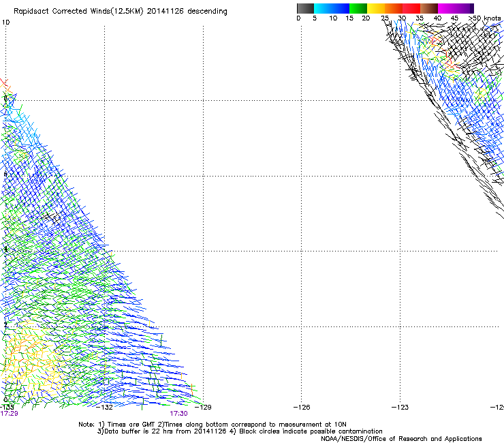Image resolution: width=504 pixels, height=443 pixels.
Task: Click the purple '17:30' time label
Action: coord(178,414)
